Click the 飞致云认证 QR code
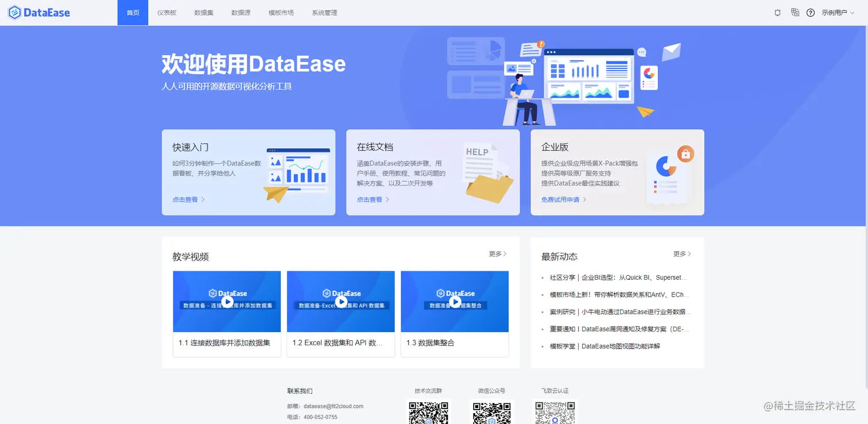This screenshot has width=868, height=424. pyautogui.click(x=555, y=413)
